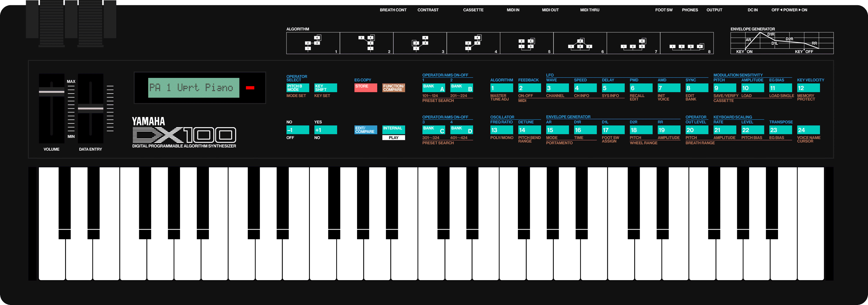The height and width of the screenshot is (305, 868).
Task: Select algorithm 1 diagram
Action: click(x=313, y=43)
